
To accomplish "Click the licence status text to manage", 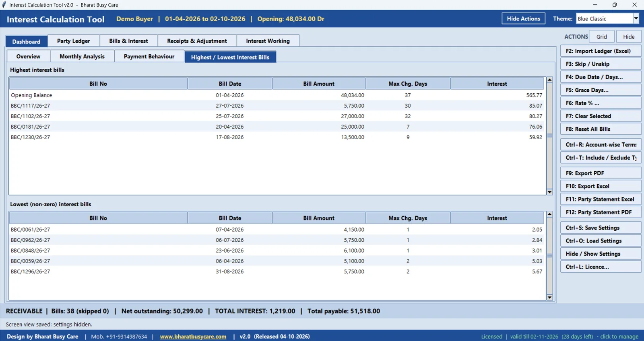I will pos(559,337).
